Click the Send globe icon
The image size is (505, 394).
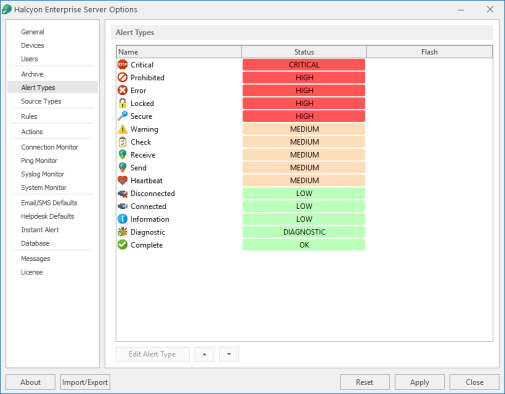(123, 168)
